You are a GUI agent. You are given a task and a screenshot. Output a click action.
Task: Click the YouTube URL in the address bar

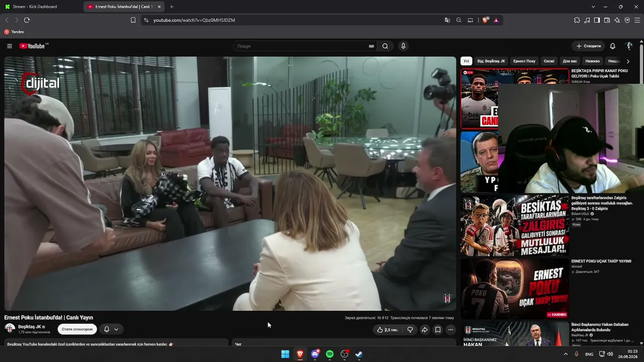[194, 20]
